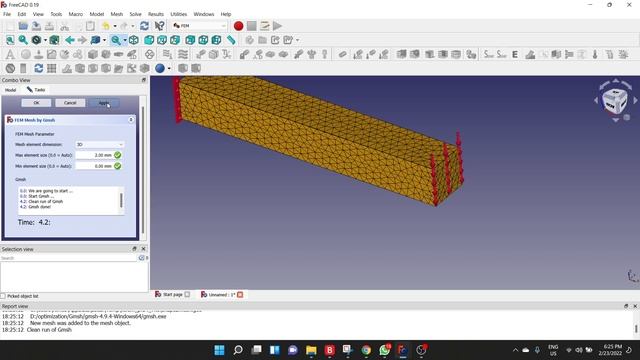
Task: Float the Combo View panel
Action: (144, 80)
